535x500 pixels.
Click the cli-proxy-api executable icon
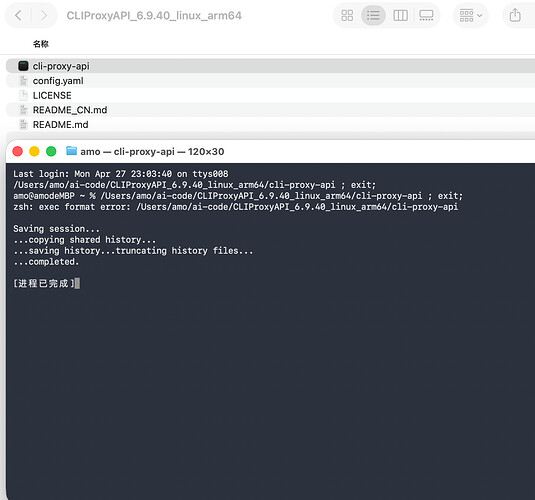point(23,66)
